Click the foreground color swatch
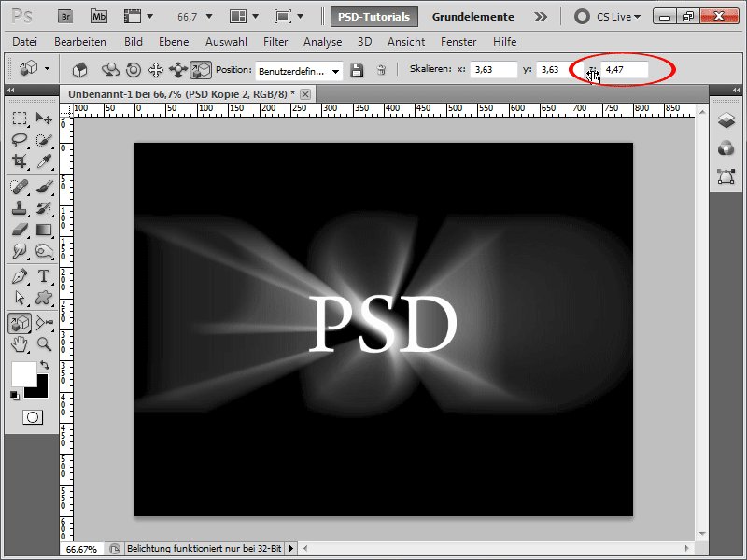 click(24, 374)
